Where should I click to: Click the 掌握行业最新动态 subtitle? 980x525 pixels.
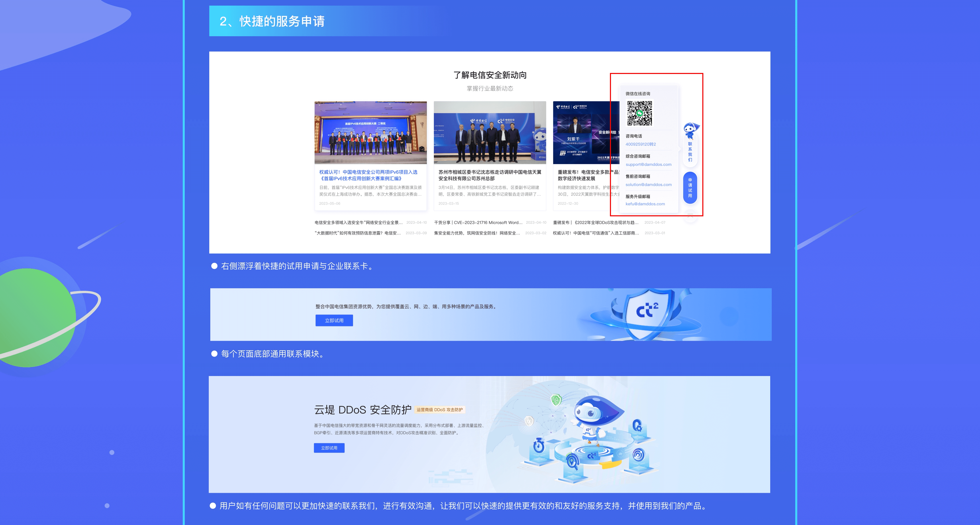click(490, 89)
